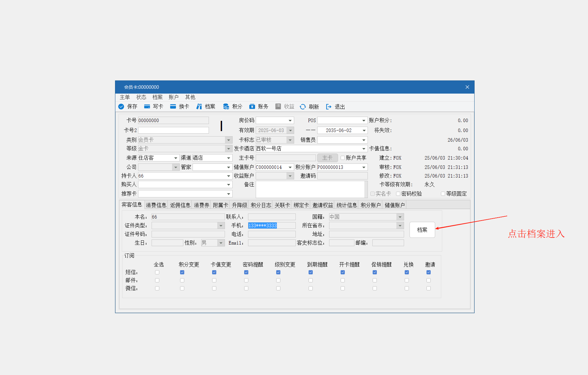Image resolution: width=588 pixels, height=375 pixels.
Task: Click the 主卡 button
Action: point(327,158)
